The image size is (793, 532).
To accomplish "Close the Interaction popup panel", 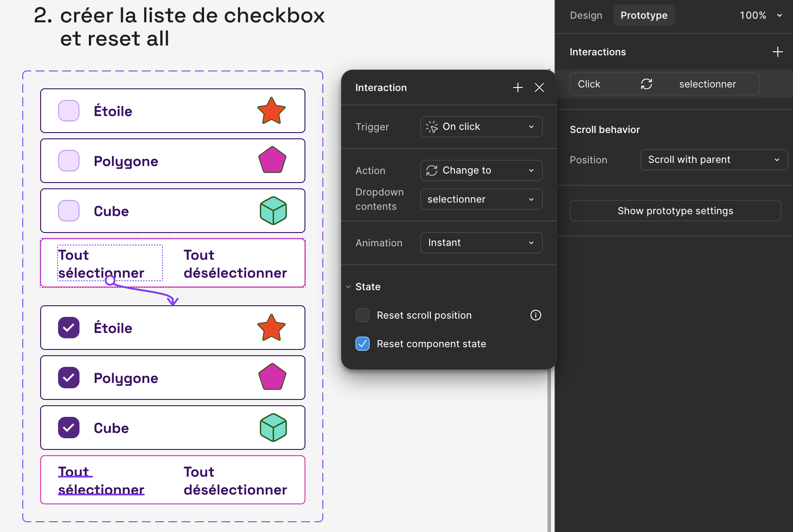I will [x=539, y=87].
